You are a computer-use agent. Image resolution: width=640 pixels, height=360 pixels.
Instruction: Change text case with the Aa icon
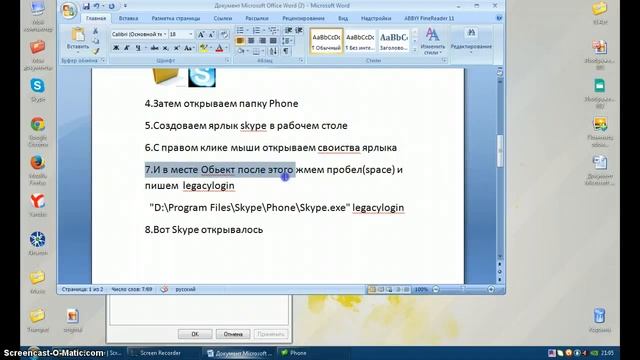[188, 48]
